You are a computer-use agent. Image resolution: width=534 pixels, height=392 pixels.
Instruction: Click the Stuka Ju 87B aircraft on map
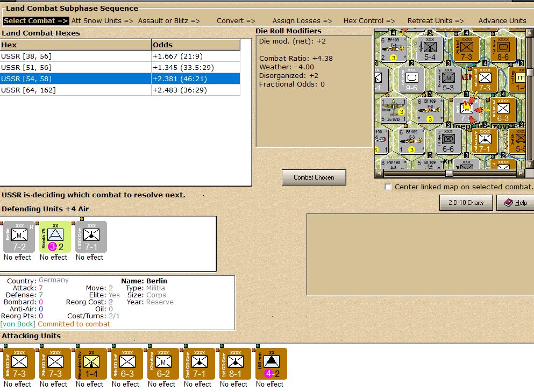pos(393,110)
